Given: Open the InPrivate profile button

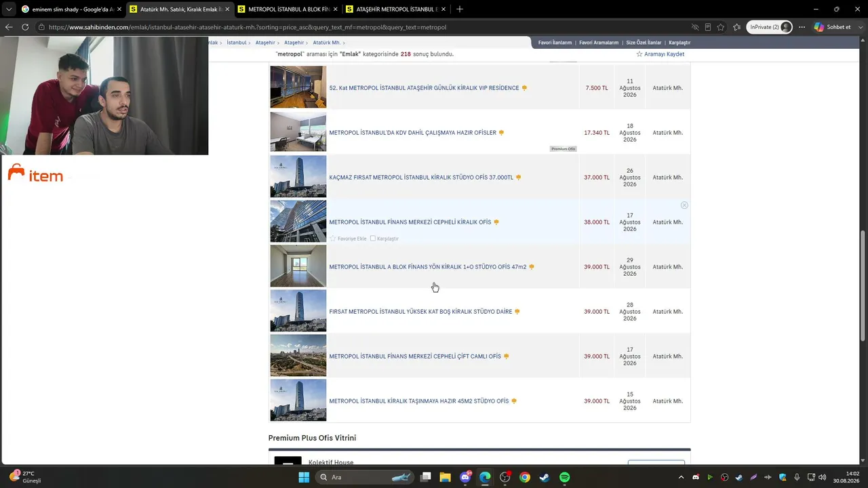Looking at the screenshot, I should tap(770, 27).
